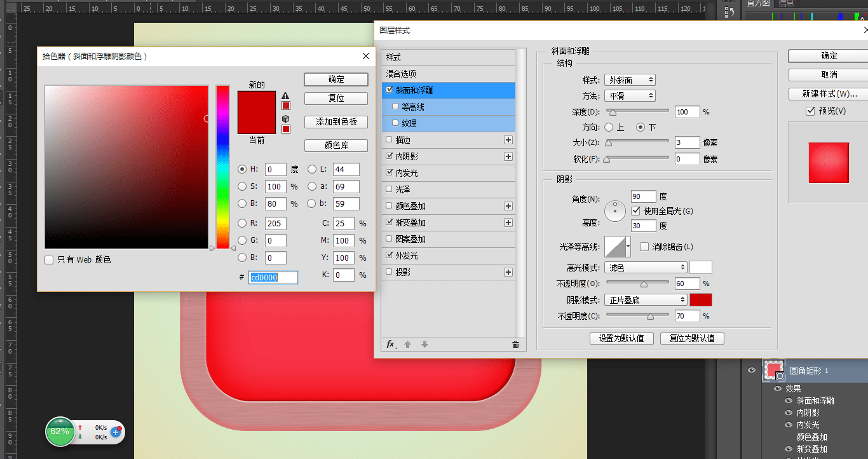Click the 新建样式(W)... button
Image resolution: width=868 pixels, height=459 pixels.
pyautogui.click(x=829, y=94)
